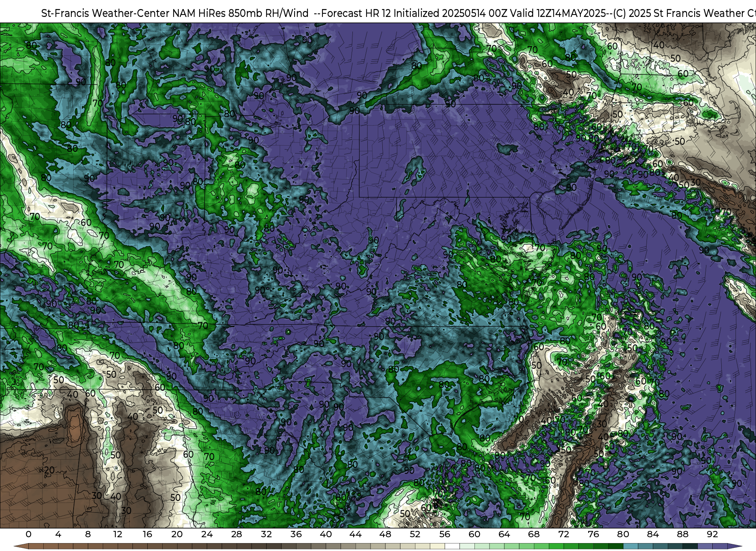Viewport: 756px width, 551px height.
Task: Click colorbar scale label '0'
Action: click(28, 534)
